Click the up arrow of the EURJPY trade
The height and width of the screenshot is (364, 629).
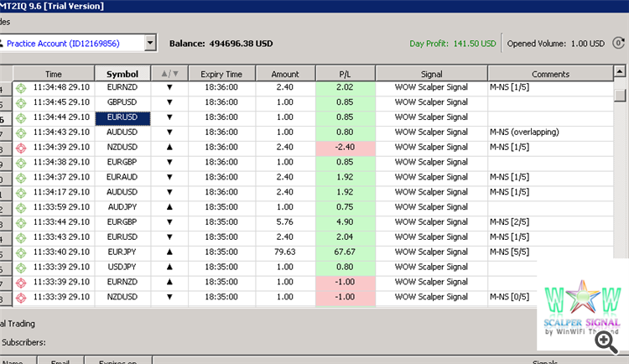point(169,252)
